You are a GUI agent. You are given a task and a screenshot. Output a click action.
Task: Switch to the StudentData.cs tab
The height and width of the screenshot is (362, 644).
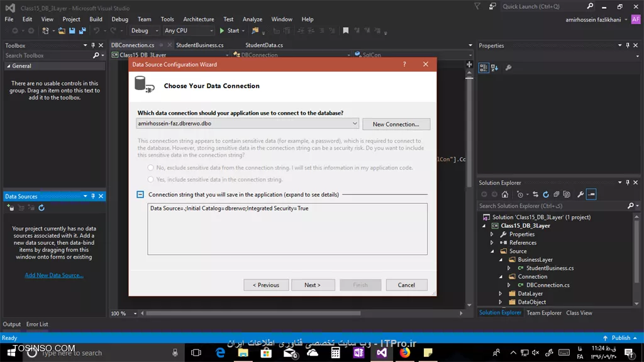tap(264, 45)
